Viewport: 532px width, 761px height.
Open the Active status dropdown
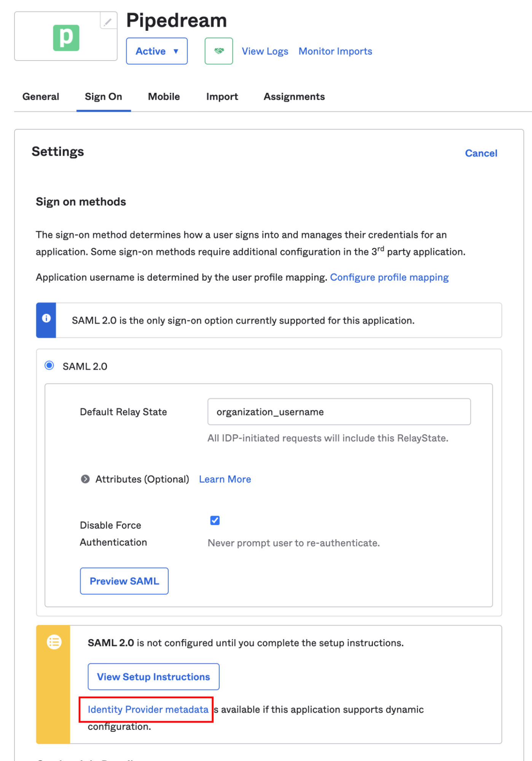[157, 51]
